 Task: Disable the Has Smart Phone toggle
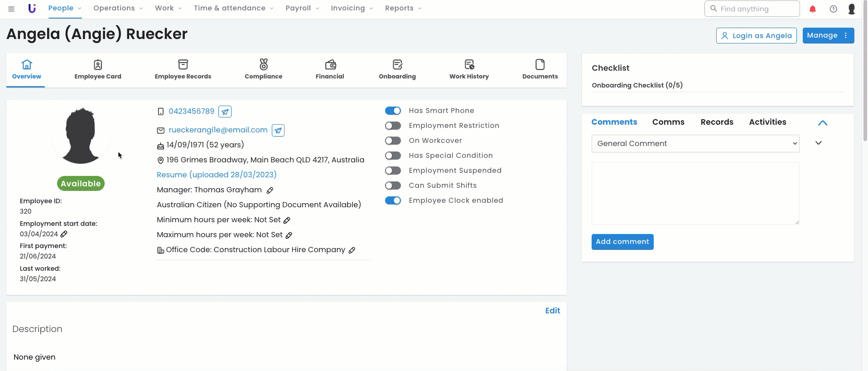tap(393, 111)
